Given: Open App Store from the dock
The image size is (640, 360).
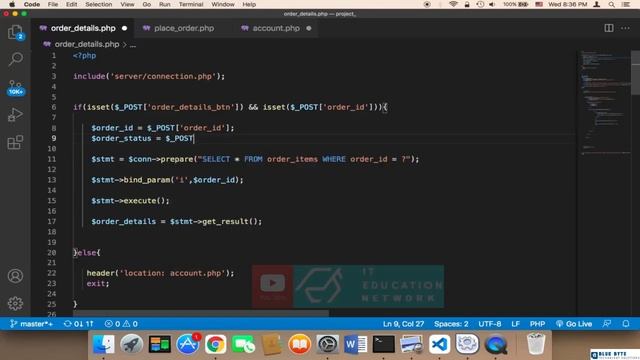Looking at the screenshot, I should point(188,344).
